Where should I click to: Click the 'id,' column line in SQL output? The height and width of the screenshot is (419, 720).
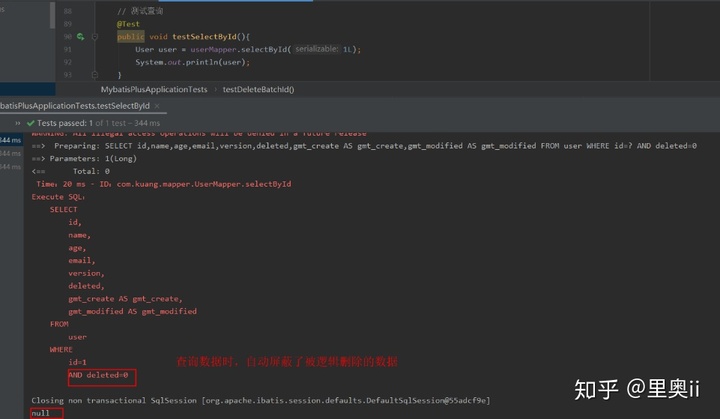[75, 222]
